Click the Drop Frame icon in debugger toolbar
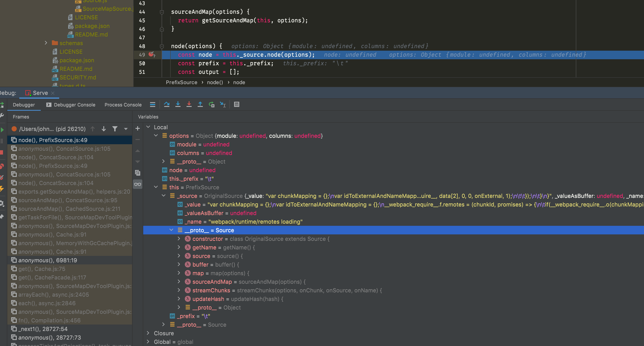This screenshot has height=346, width=644. point(212,104)
